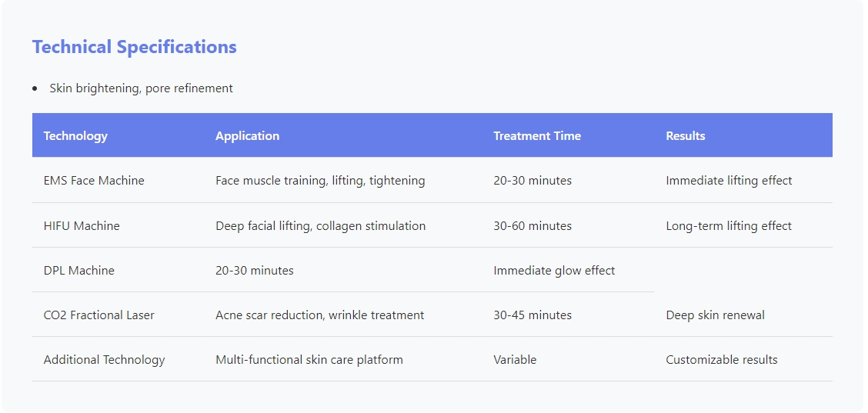This screenshot has width=868, height=413.
Task: Select the DPL Machine cell
Action: tap(78, 271)
